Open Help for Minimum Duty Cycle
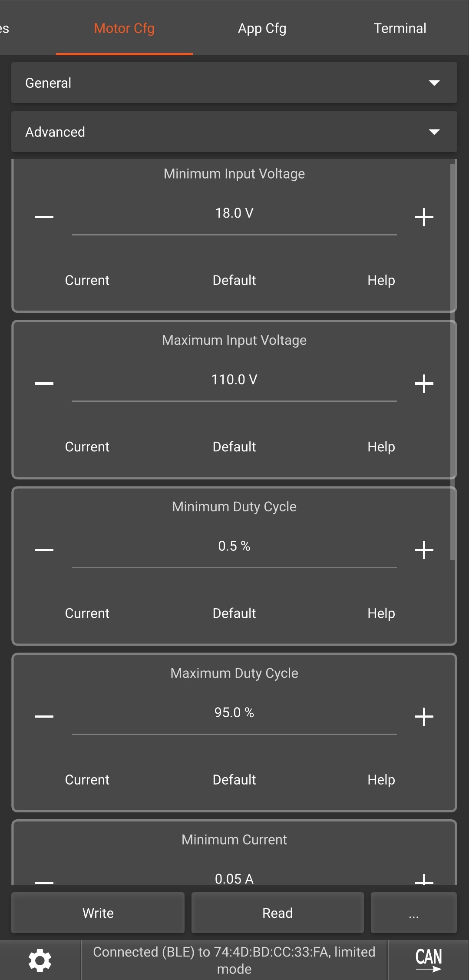 coord(381,613)
